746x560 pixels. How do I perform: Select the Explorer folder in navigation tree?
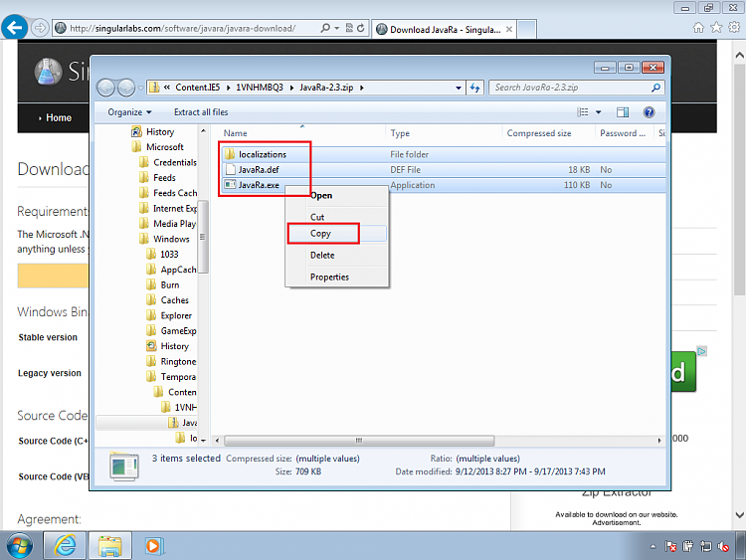169,315
